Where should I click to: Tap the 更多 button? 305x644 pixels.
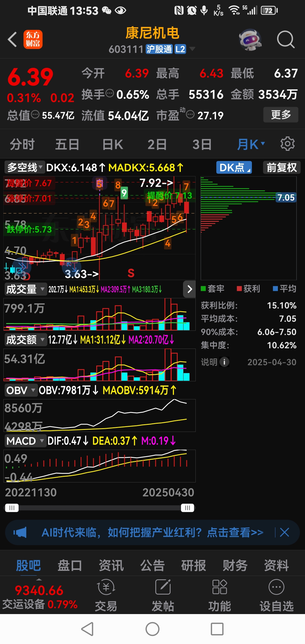(x=281, y=114)
